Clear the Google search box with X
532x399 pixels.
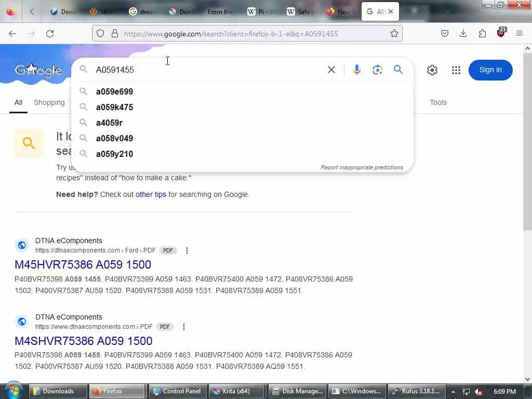(331, 70)
